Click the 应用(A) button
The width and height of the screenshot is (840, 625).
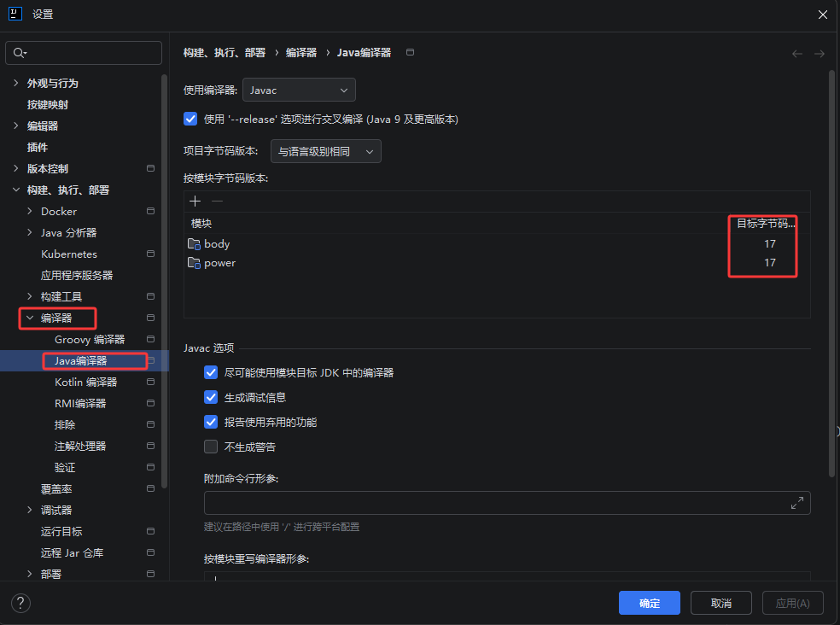click(793, 603)
